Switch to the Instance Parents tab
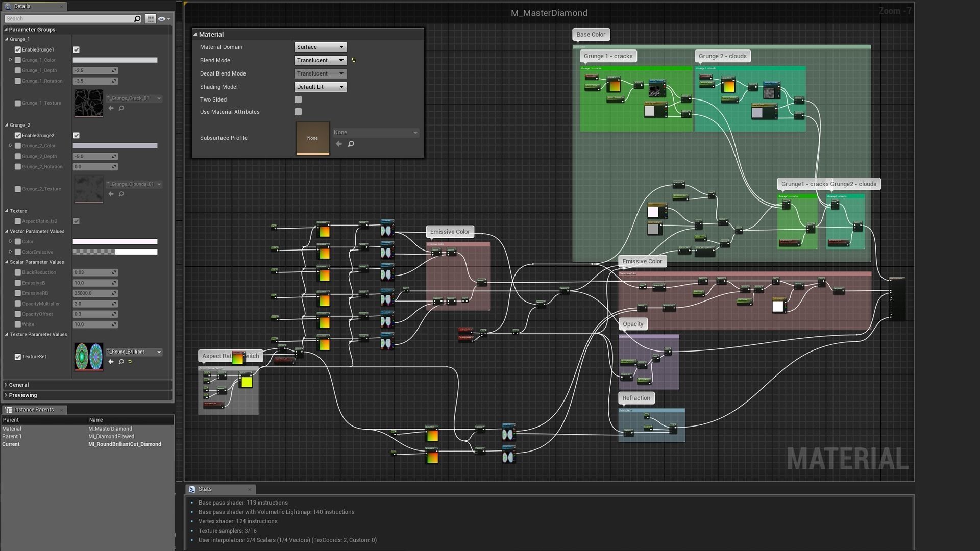This screenshot has width=980, height=551. click(x=34, y=410)
